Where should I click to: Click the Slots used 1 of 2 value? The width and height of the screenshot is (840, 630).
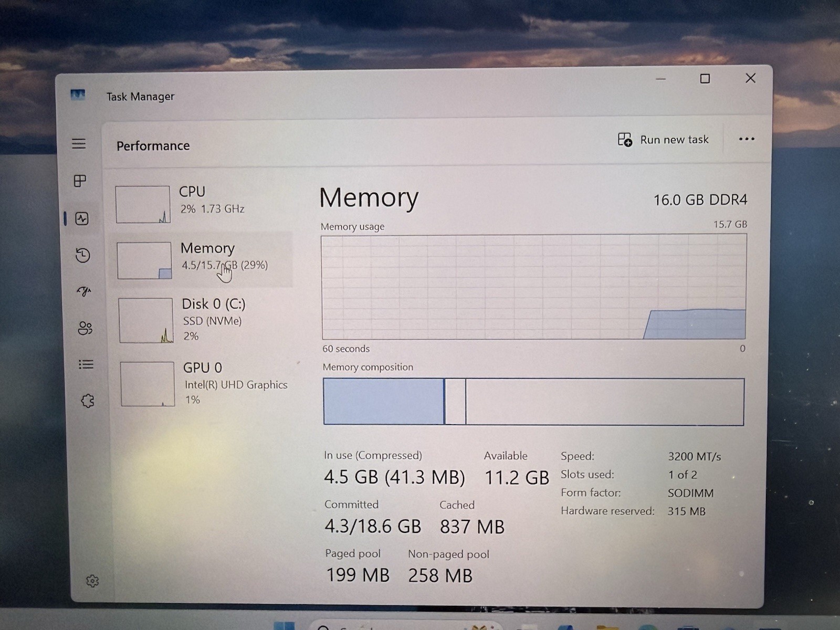tap(682, 475)
